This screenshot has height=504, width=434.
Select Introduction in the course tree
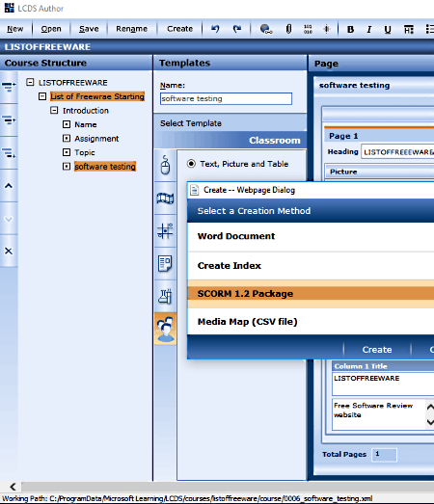(x=86, y=111)
